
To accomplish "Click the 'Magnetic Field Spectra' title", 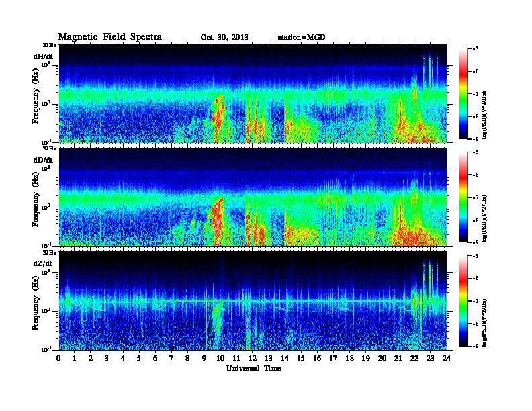I will pyautogui.click(x=110, y=37).
